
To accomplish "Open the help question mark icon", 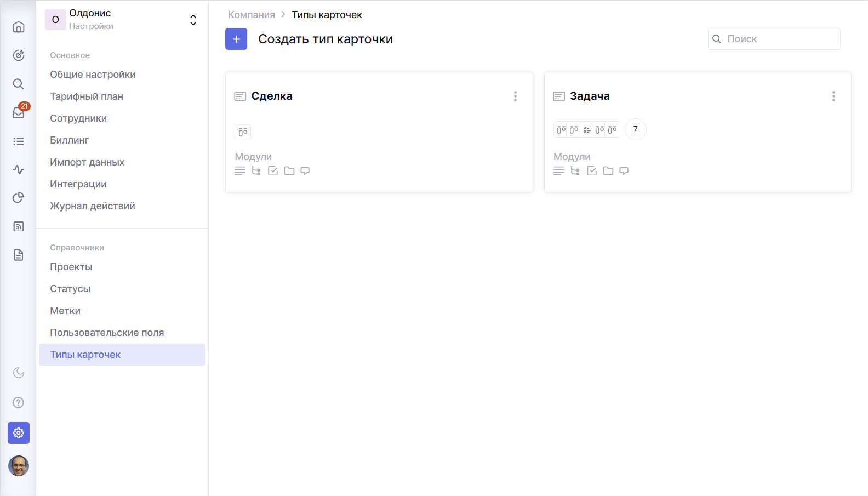I will [19, 403].
